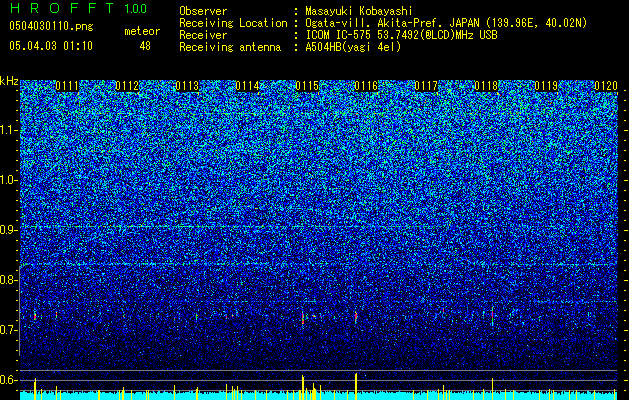The height and width of the screenshot is (400, 629).
Task: Click the 0120 time marker
Action: tap(606, 86)
